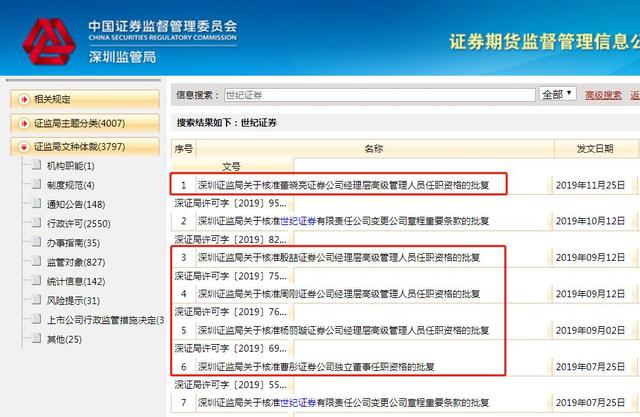Open the 相关规定 section
The height and width of the screenshot is (417, 640).
pyautogui.click(x=85, y=99)
